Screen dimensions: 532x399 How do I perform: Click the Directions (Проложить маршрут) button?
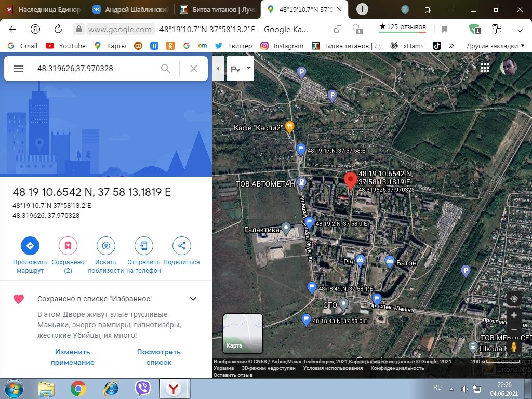30,246
